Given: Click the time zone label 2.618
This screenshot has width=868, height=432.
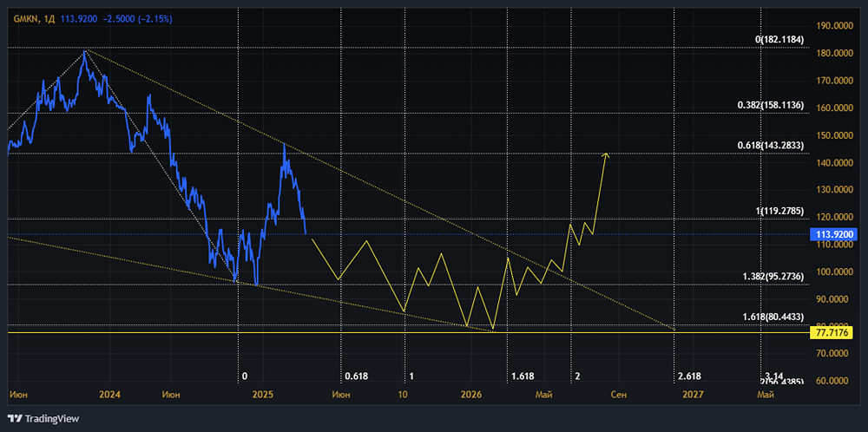Looking at the screenshot, I should click(689, 376).
